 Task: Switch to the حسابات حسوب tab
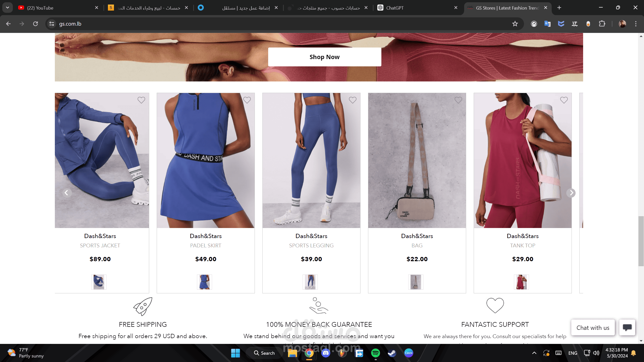pyautogui.click(x=328, y=8)
